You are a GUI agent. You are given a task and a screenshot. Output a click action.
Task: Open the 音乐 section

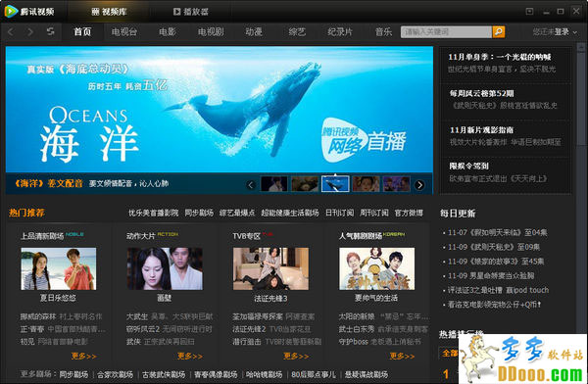coord(383,32)
